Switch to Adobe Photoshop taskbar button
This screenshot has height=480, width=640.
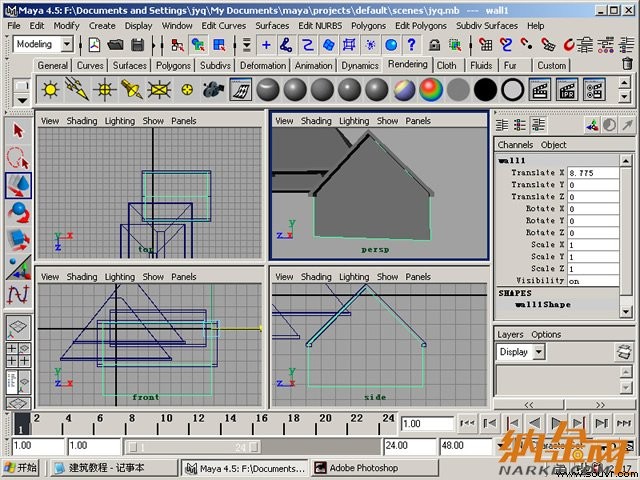(x=374, y=468)
